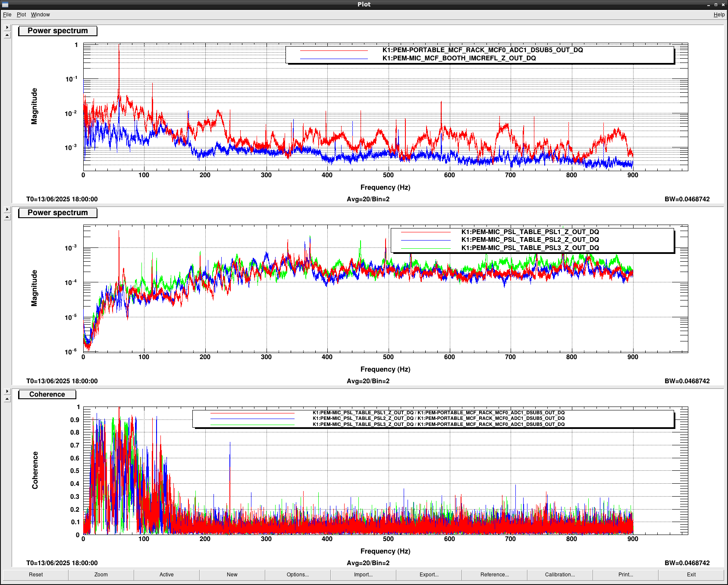Viewport: 728px width, 585px height.
Task: Expand options panel for top Power spectrum plot
Action: (x=7, y=28)
